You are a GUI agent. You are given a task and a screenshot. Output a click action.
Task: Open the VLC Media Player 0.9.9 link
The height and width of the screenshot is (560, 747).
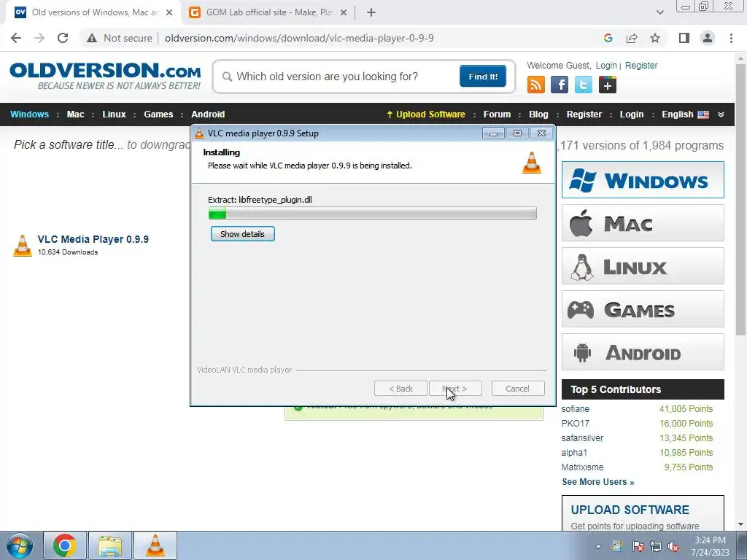(93, 239)
